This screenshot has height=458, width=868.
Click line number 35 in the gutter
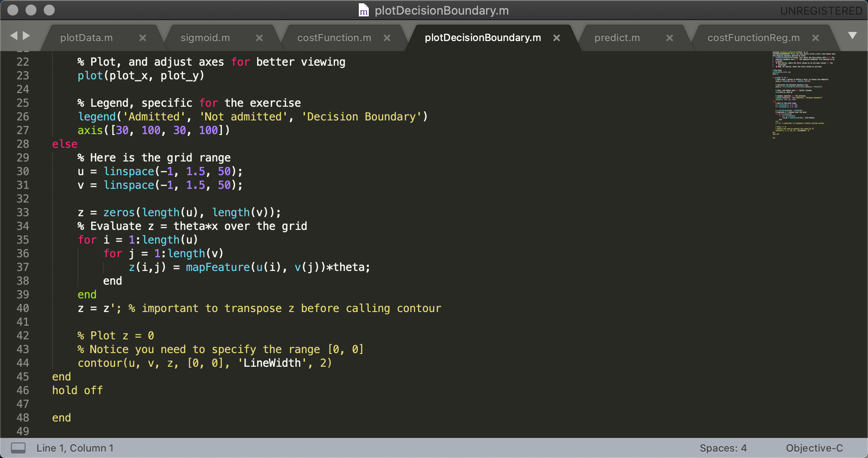[23, 240]
